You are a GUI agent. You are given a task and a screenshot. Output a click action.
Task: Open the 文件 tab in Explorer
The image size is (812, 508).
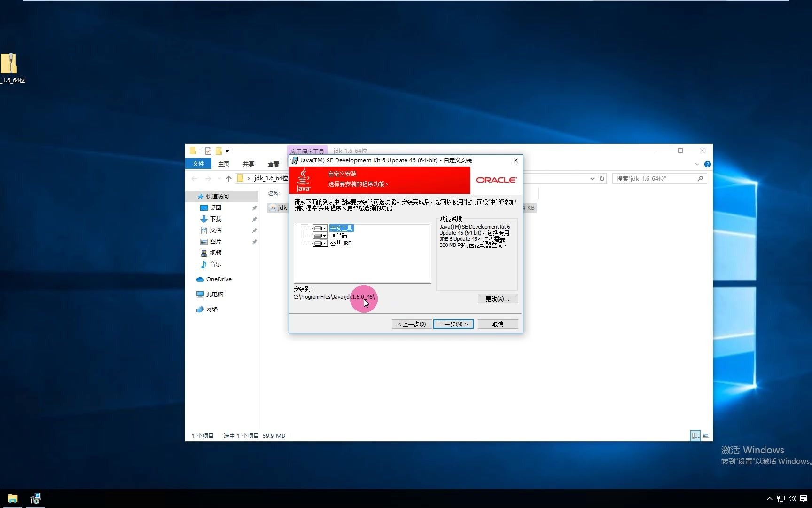pos(198,164)
